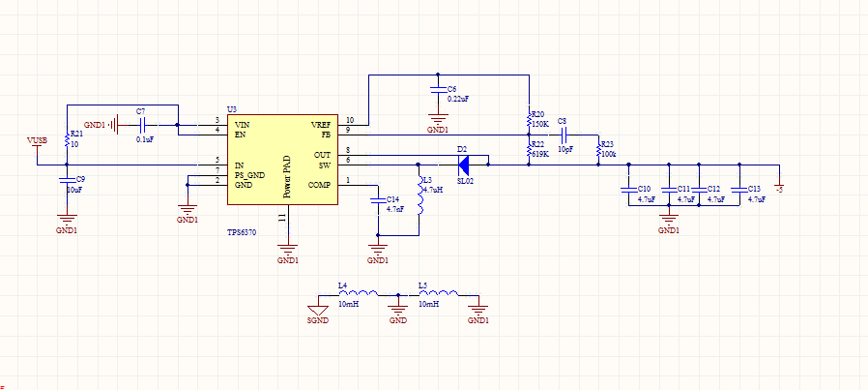Select capacitor C9 symbol
The width and height of the screenshot is (868, 390).
coord(67,181)
